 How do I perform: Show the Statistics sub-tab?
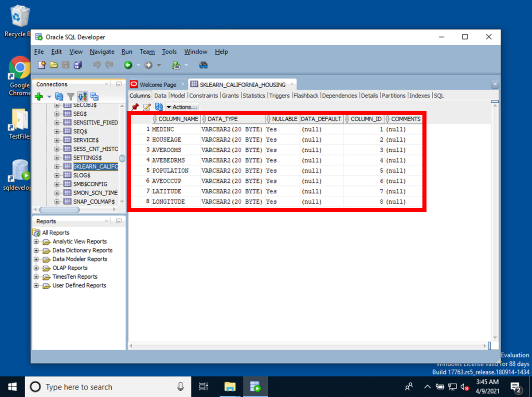[x=254, y=95]
